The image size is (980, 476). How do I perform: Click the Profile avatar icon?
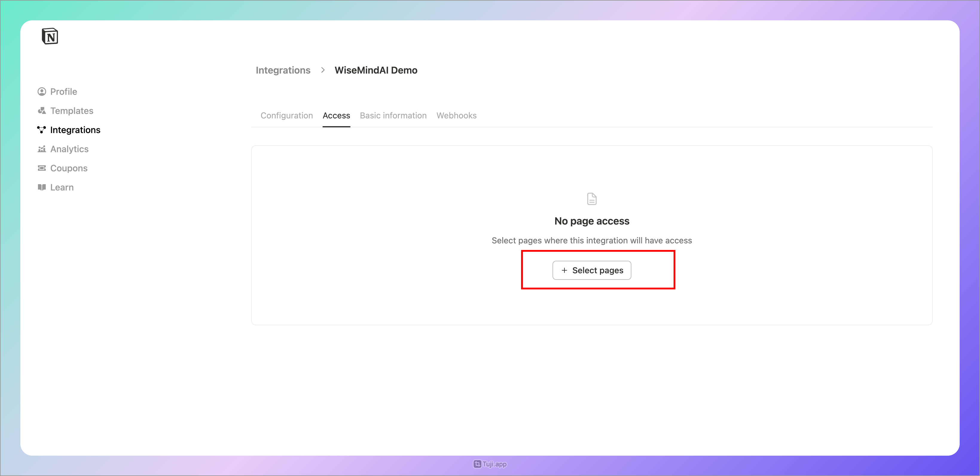42,92
